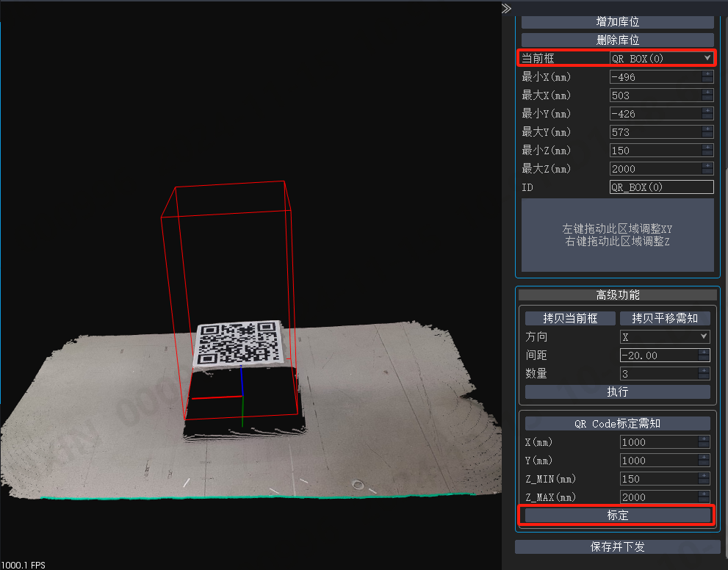Image resolution: width=728 pixels, height=570 pixels.
Task: Decrement the 最大Z(mm) value with minus
Action: (x=707, y=172)
